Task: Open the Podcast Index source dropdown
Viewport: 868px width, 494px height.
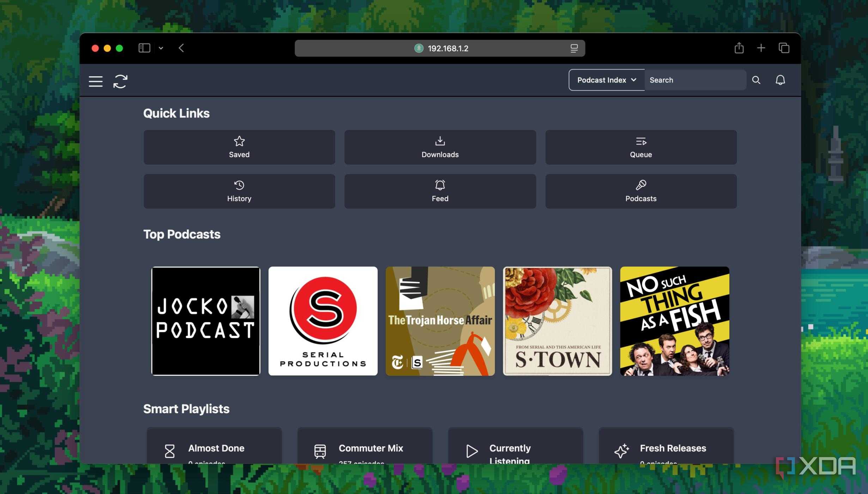Action: [x=606, y=80]
